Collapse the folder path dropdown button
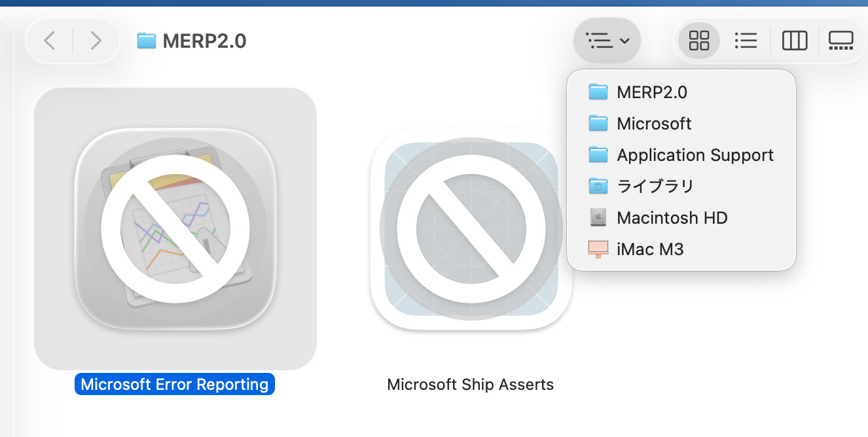Viewport: 868px width, 437px height. 607,41
